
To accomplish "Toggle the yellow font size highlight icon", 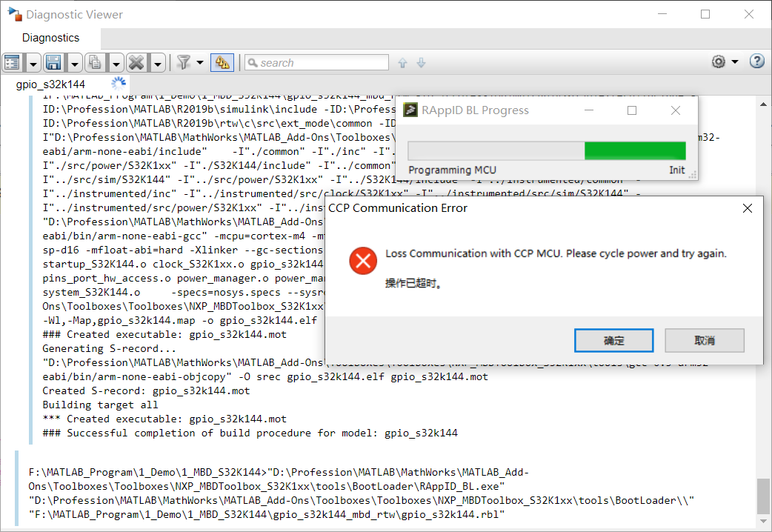I will [x=222, y=62].
